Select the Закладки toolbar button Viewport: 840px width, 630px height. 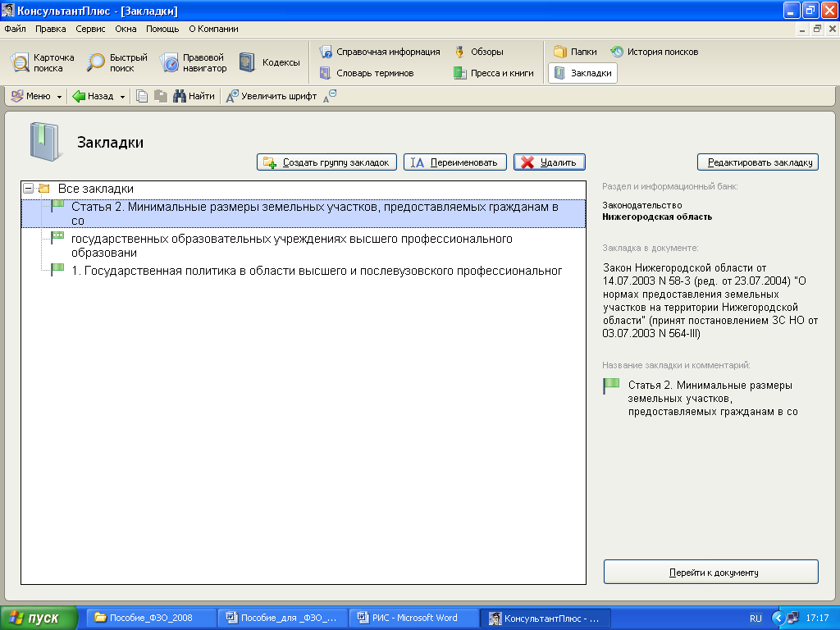(583, 73)
